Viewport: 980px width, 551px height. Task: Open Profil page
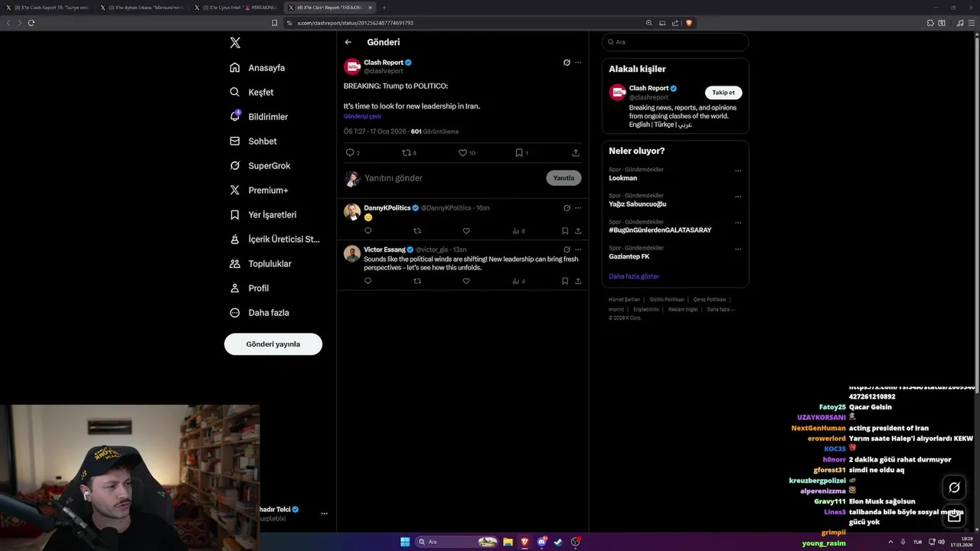click(249, 288)
